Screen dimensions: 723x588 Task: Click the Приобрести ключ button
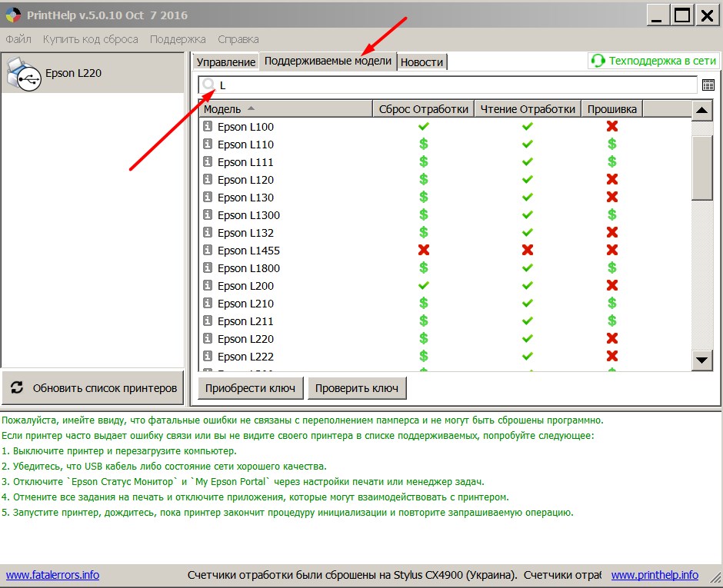pyautogui.click(x=251, y=388)
